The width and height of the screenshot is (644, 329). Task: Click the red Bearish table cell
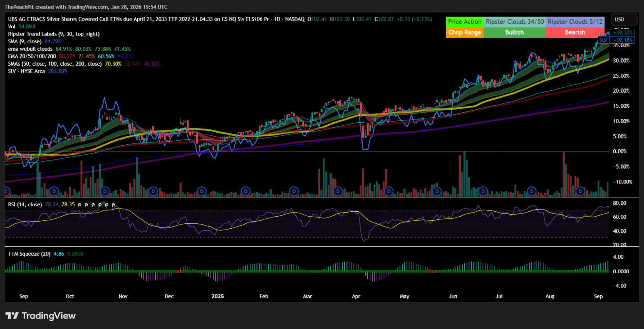[x=575, y=32]
